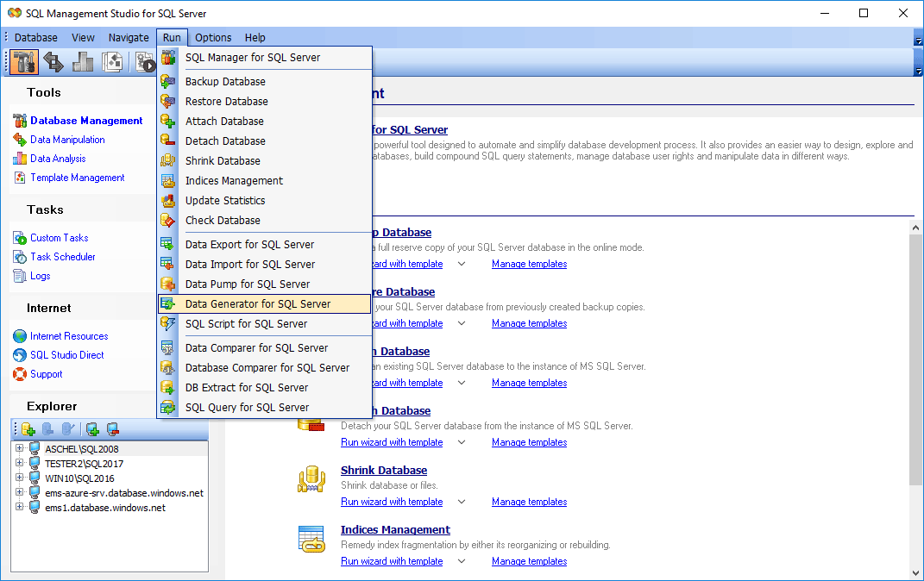This screenshot has height=581, width=924.
Task: Open the Database menu
Action: pyautogui.click(x=36, y=38)
